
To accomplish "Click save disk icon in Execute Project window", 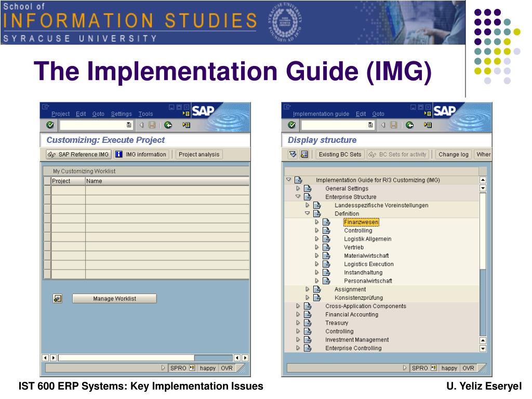I will (152, 125).
